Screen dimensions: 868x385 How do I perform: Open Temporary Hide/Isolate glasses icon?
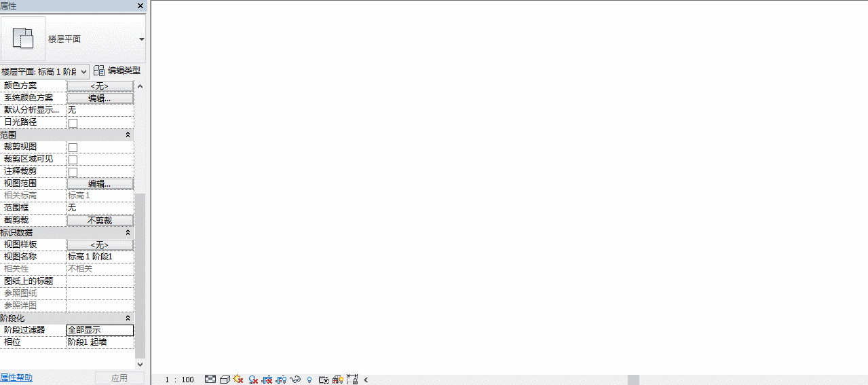295,380
